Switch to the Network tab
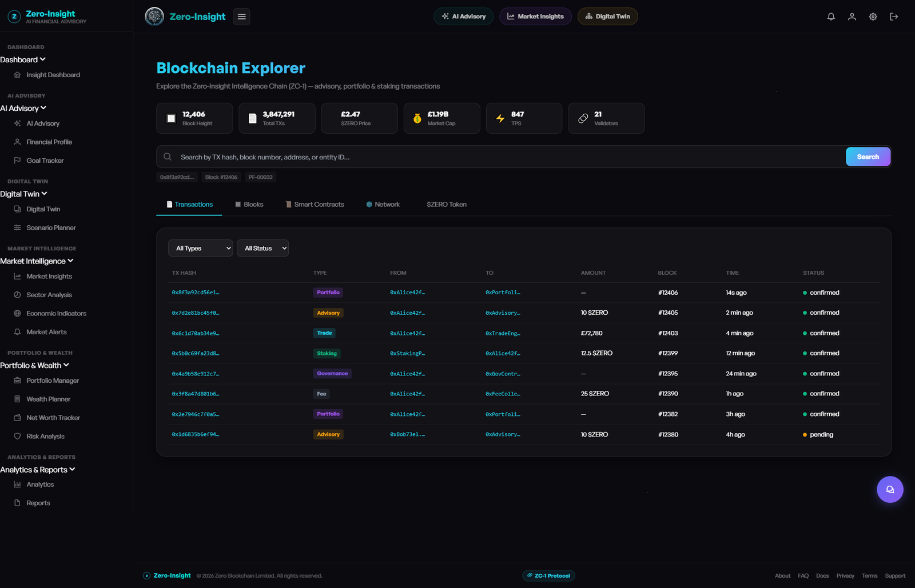Viewport: 915px width, 588px height. click(x=383, y=205)
